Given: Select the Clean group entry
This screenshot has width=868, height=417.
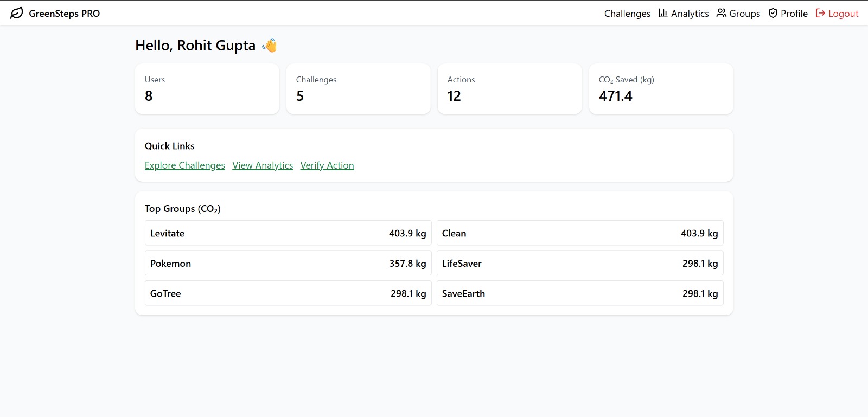Looking at the screenshot, I should coord(579,233).
